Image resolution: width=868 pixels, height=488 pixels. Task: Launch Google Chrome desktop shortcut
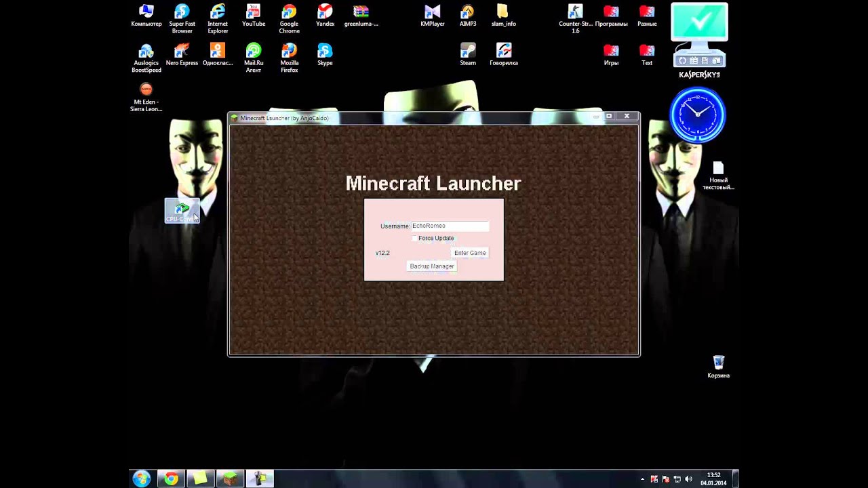tap(290, 18)
